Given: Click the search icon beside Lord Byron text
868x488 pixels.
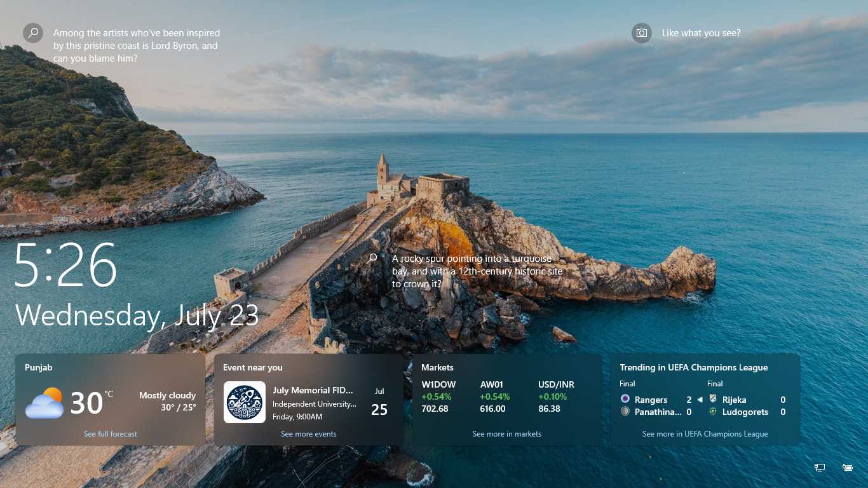Looking at the screenshot, I should coord(33,33).
